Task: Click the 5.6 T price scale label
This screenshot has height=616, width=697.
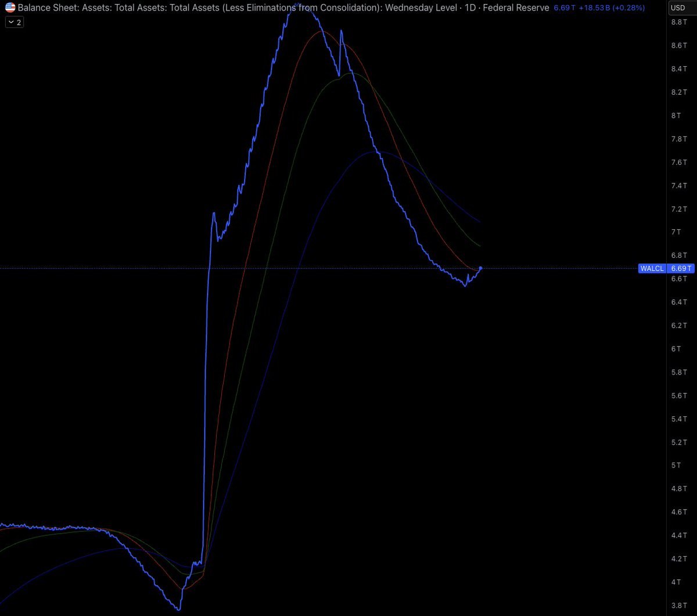Action: point(680,395)
